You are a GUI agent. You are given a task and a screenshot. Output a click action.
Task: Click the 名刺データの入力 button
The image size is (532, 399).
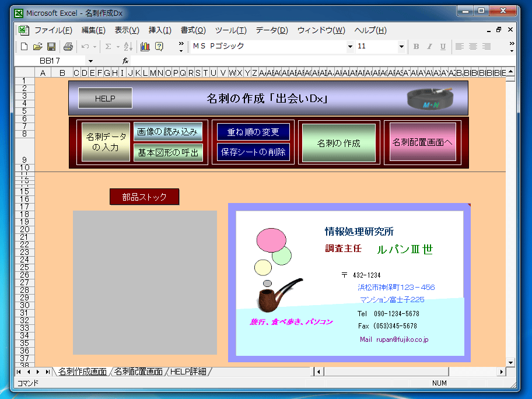coord(106,142)
